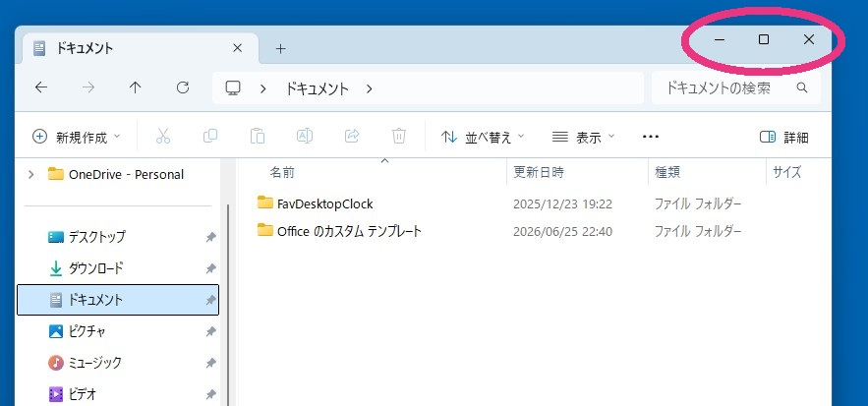
Task: Unpin ダウンロード using its pin icon
Action: 210,268
